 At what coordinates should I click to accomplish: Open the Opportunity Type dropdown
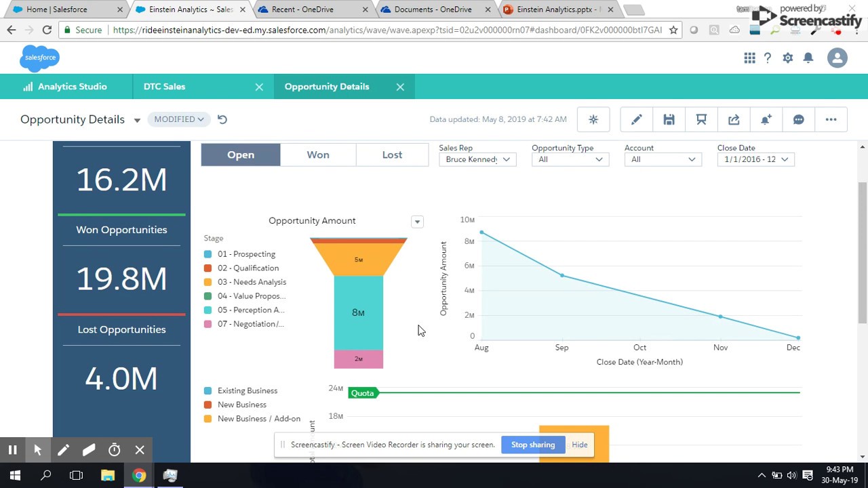570,159
